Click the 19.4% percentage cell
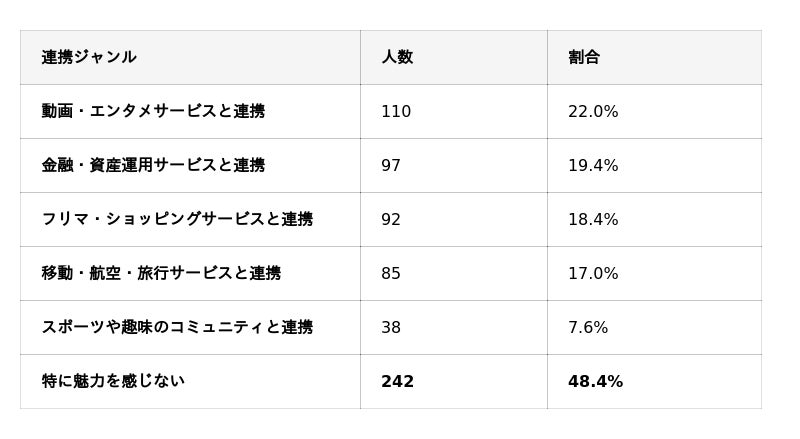 pos(593,166)
